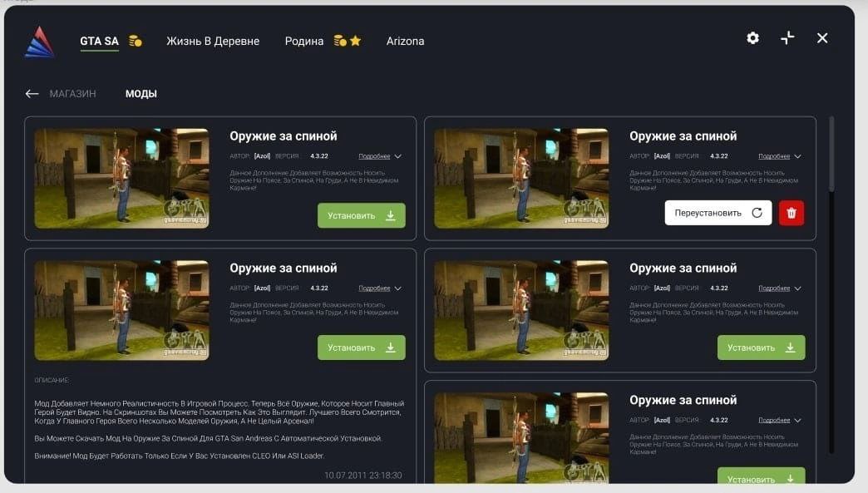Click the collapse window arrows icon
This screenshot has height=493, width=868.
pyautogui.click(x=787, y=38)
